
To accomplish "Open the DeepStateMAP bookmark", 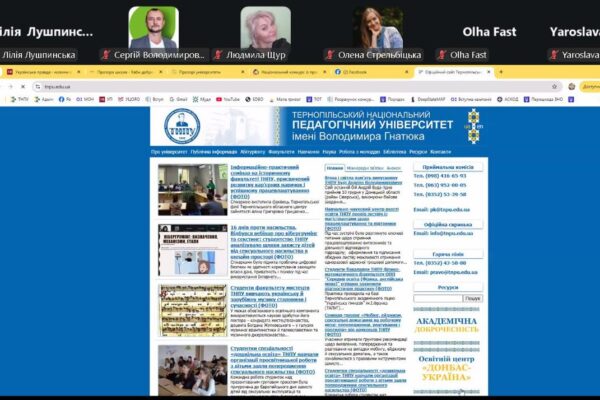I will 428,100.
